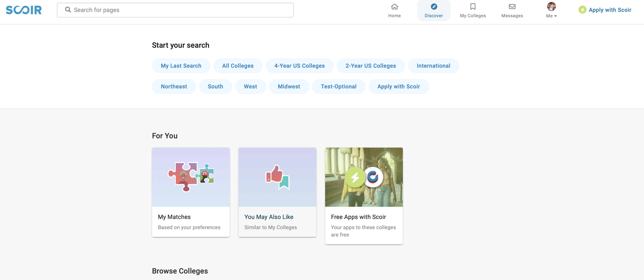
Task: Click 'Similar to My Colleges' text
Action: click(271, 227)
